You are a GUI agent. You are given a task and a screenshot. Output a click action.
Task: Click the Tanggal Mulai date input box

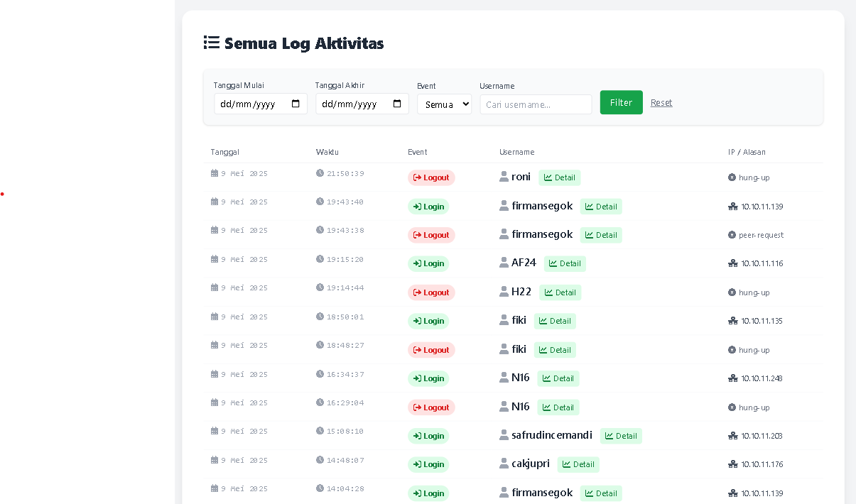tap(256, 104)
